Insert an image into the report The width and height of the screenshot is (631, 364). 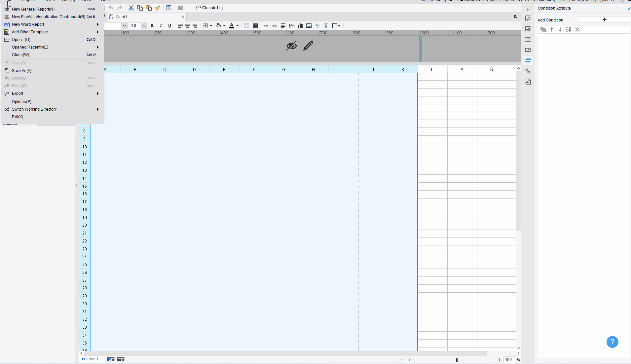click(309, 26)
